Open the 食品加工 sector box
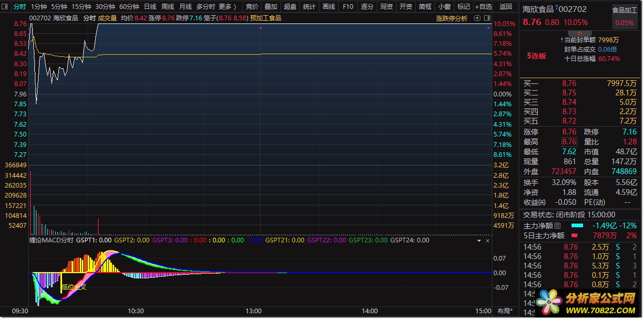 click(x=624, y=16)
